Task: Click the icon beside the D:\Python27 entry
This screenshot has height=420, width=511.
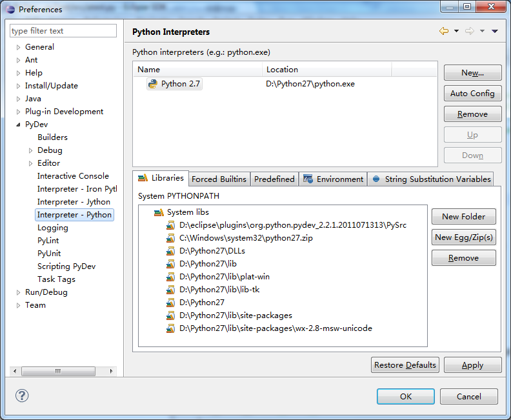Action: [170, 303]
